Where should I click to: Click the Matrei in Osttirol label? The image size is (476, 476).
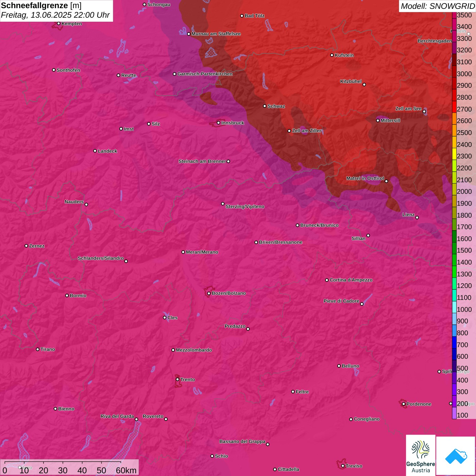point(365,178)
